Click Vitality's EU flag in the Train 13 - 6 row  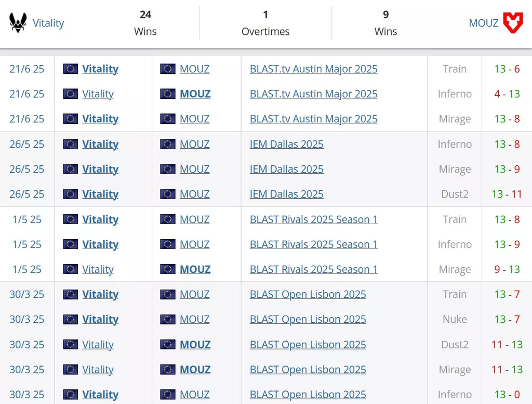(x=71, y=69)
